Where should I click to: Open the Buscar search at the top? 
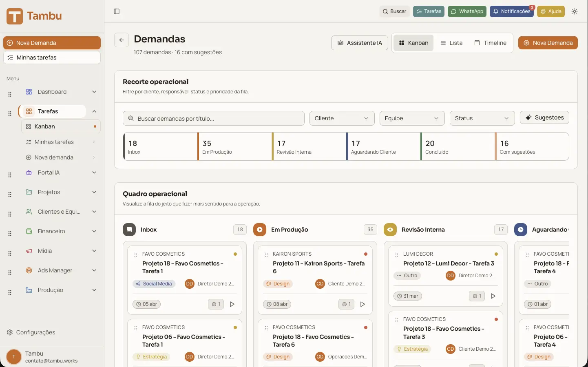(x=394, y=11)
